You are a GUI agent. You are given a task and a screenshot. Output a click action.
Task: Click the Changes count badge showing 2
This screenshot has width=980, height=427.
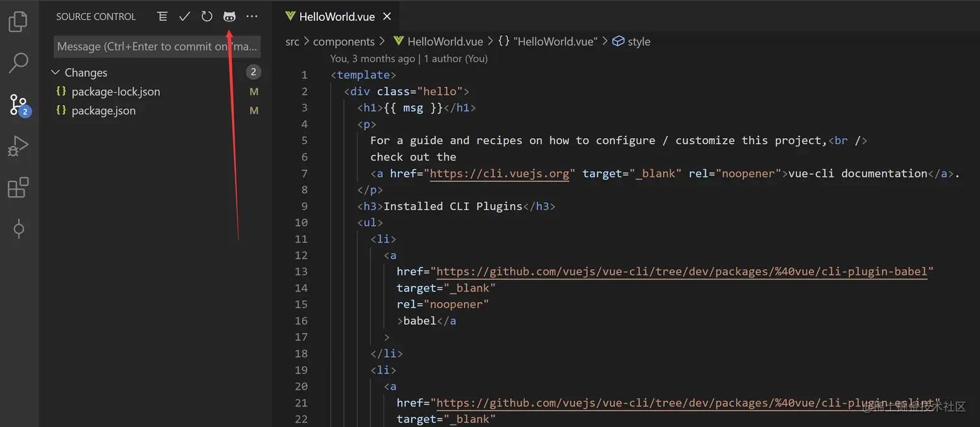tap(253, 72)
